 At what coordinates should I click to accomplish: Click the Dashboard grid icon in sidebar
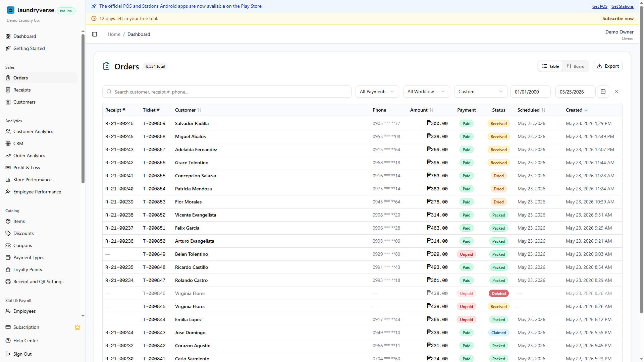8,36
